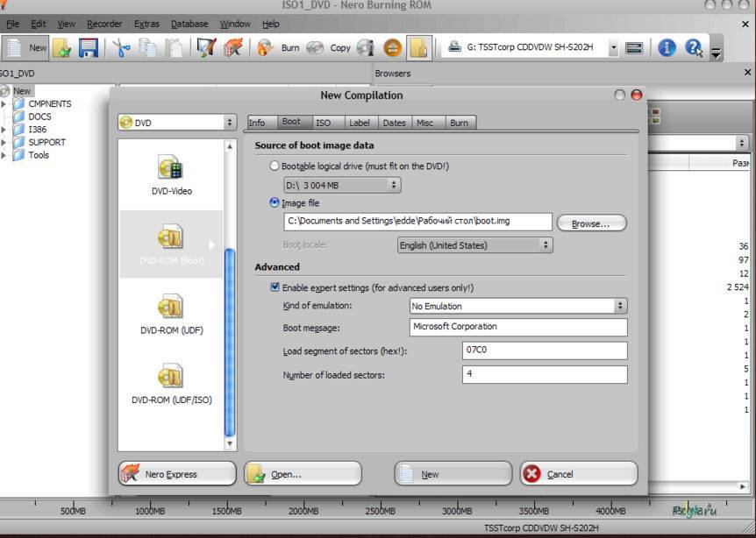Click the Browse button for image file
Screen dimensions: 756x538
click(x=591, y=223)
